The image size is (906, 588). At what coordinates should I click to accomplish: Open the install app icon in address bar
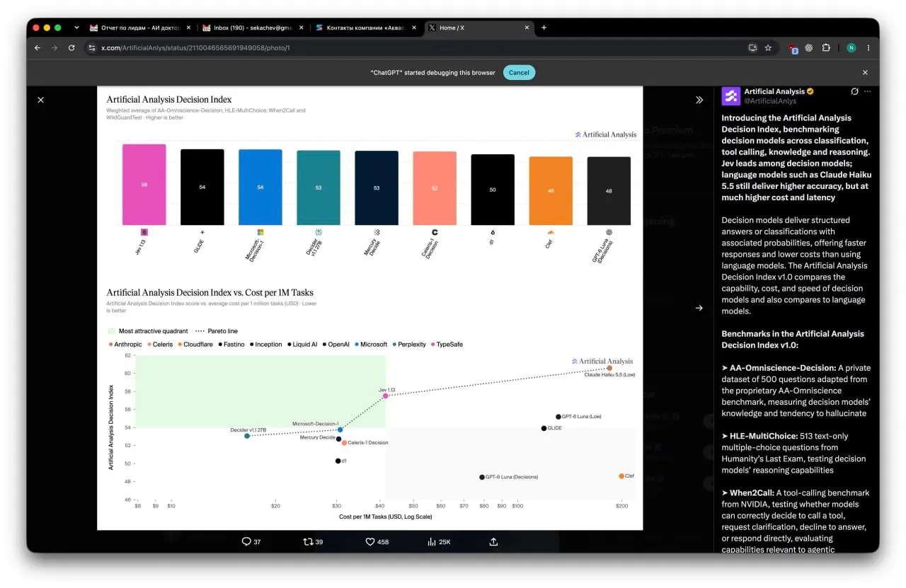coord(753,47)
